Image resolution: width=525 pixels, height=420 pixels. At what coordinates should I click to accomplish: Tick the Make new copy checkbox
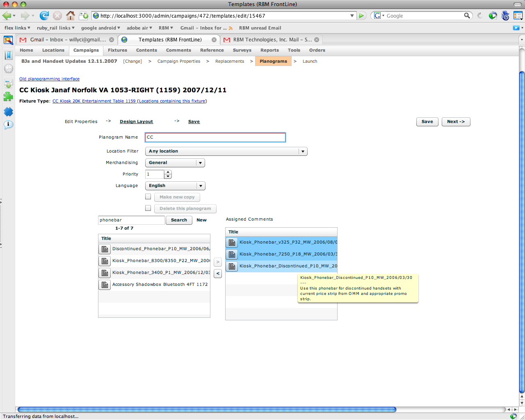coord(148,197)
